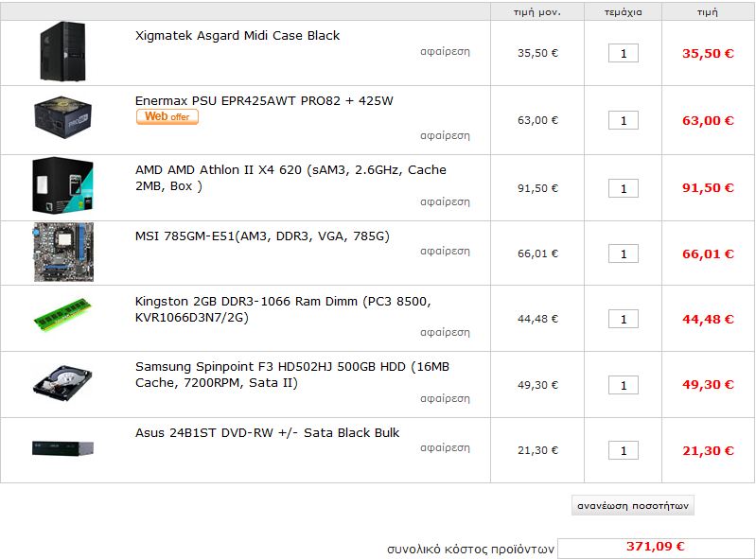Open the AMD Athlon II box thumbnail
The image size is (756, 559).
[63, 184]
